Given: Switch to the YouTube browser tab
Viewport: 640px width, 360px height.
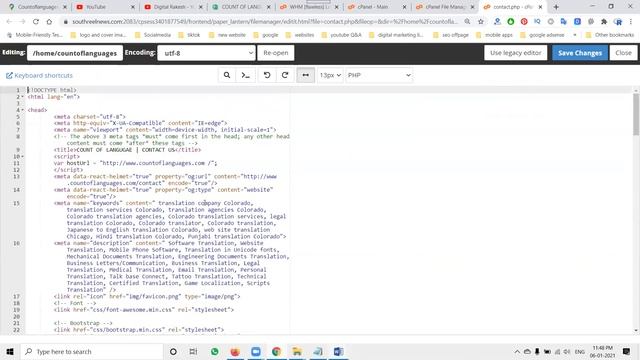Looking at the screenshot, I should pos(105,7).
